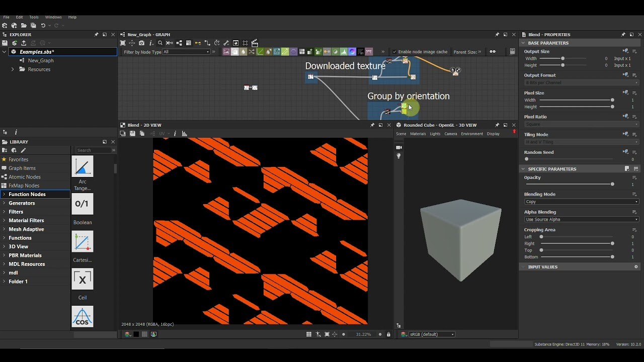Click the wrench tools icon in graph toolbar
644x362 pixels.
pos(226,43)
